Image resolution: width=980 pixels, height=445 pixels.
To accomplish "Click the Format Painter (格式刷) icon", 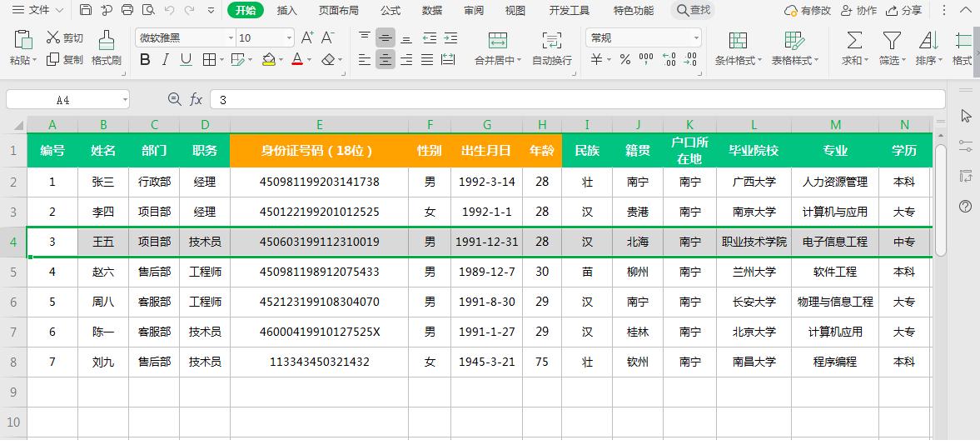I will (106, 40).
